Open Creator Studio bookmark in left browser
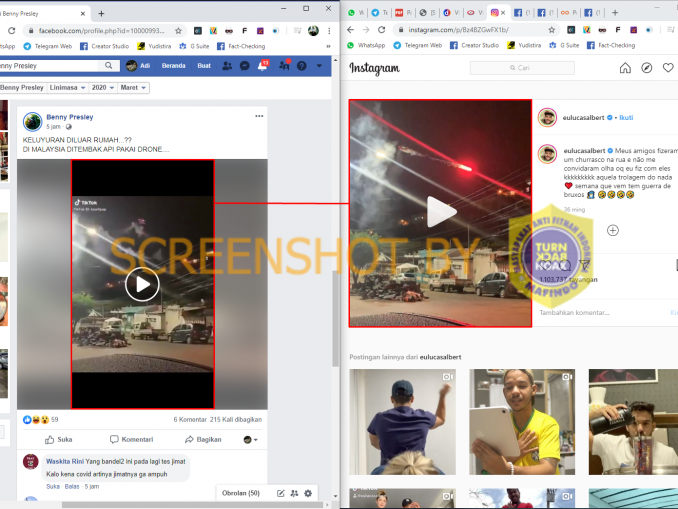This screenshot has height=509, width=678. [105, 46]
